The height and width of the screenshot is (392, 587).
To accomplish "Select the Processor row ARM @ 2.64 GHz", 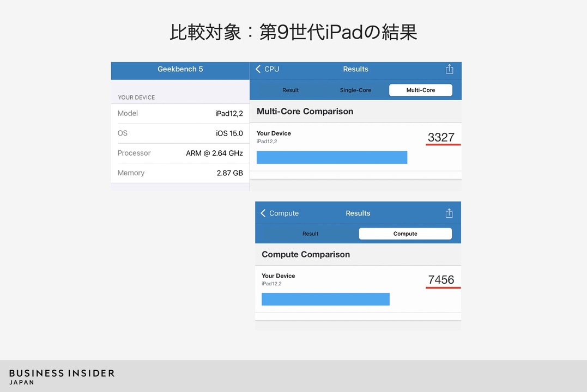I will pos(180,153).
